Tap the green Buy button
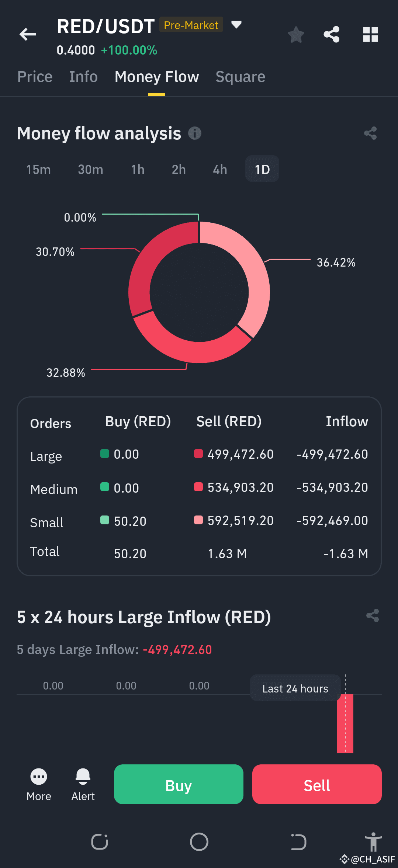 coord(179,784)
